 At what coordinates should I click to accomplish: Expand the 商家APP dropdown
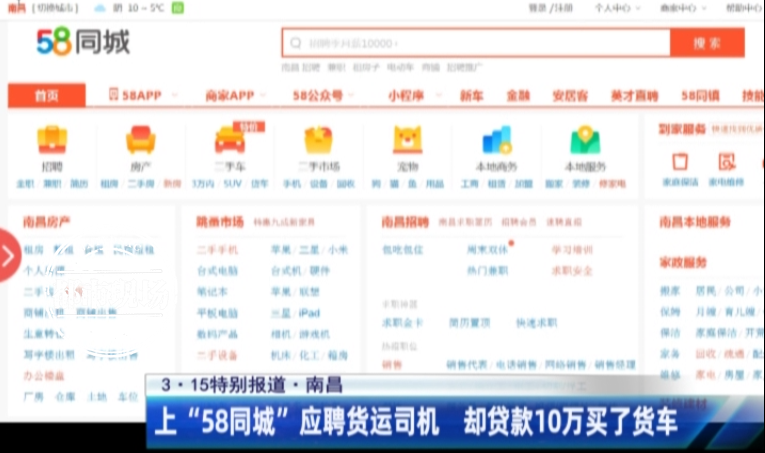click(x=263, y=95)
